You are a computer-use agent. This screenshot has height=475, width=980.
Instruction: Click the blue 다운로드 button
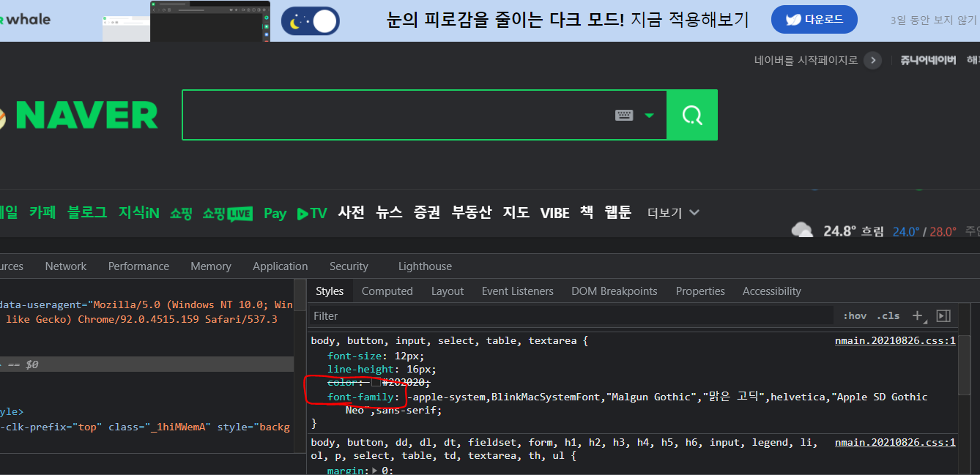814,20
